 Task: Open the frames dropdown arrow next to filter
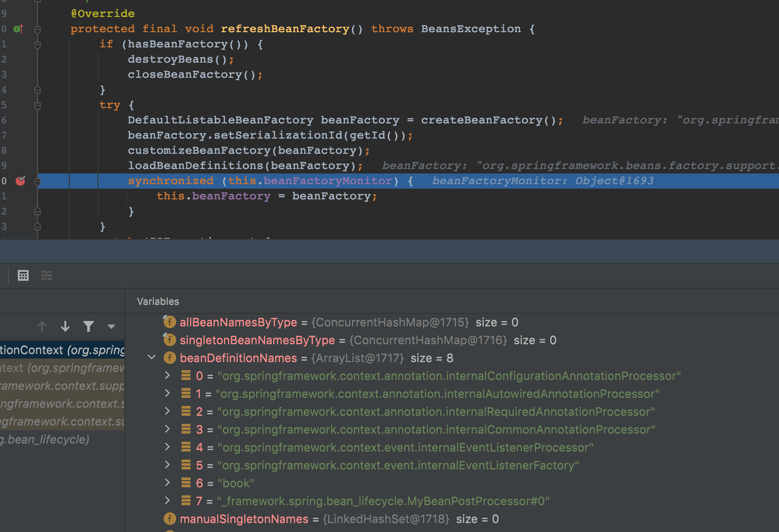pos(111,327)
